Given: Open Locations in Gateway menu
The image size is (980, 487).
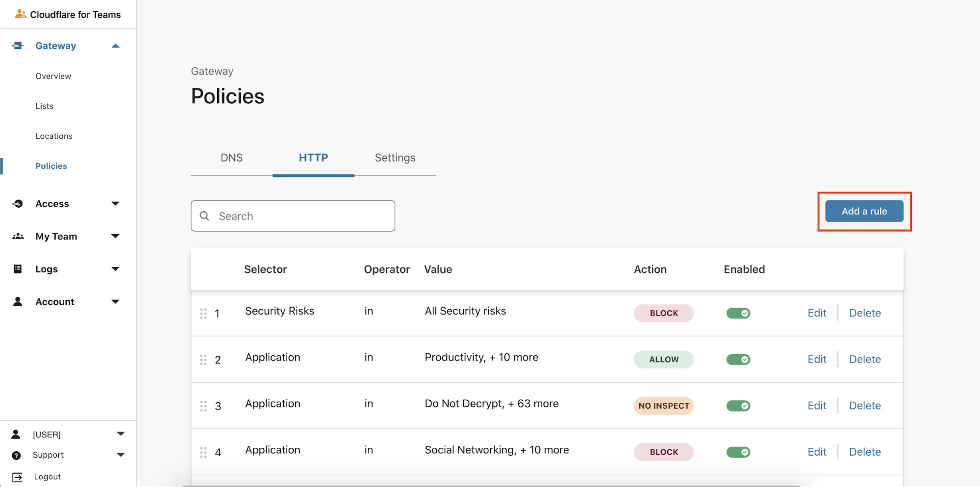Looking at the screenshot, I should [54, 136].
